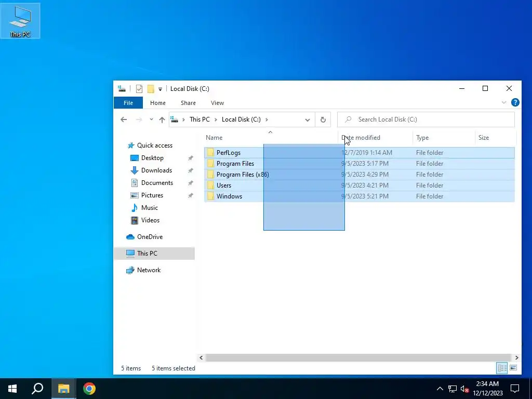
Task: Open the File tab
Action: click(128, 103)
